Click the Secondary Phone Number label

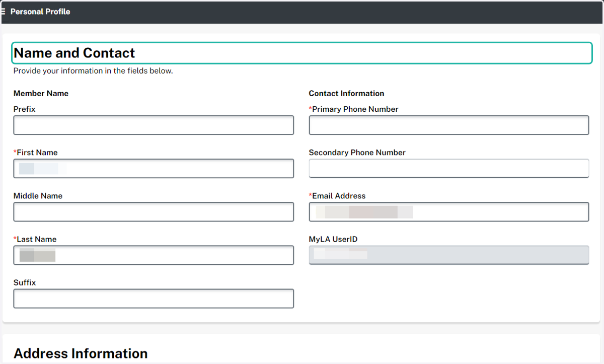pos(357,153)
